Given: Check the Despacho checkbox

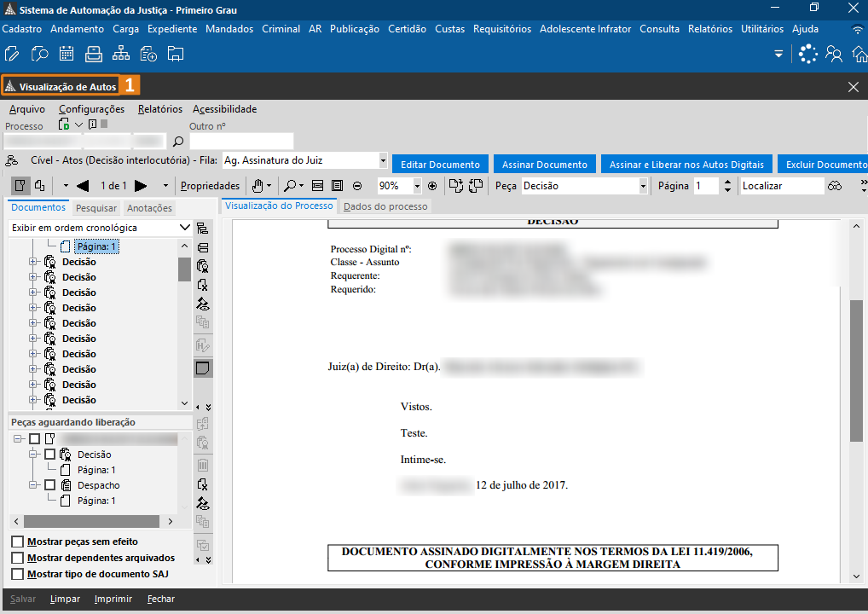Looking at the screenshot, I should [x=49, y=485].
